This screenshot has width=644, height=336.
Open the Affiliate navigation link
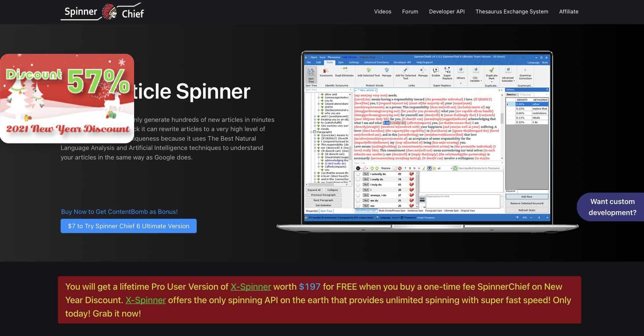569,12
